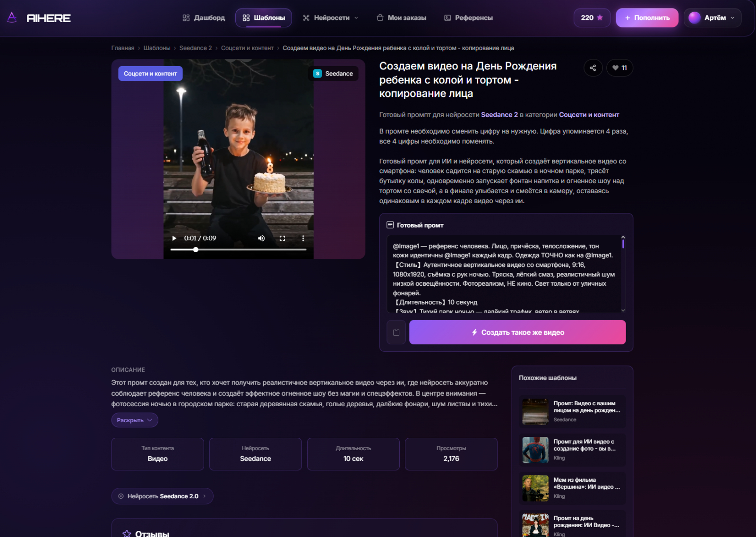The width and height of the screenshot is (756, 537).
Task: Expand the Нейросети dropdown menu
Action: pyautogui.click(x=331, y=18)
